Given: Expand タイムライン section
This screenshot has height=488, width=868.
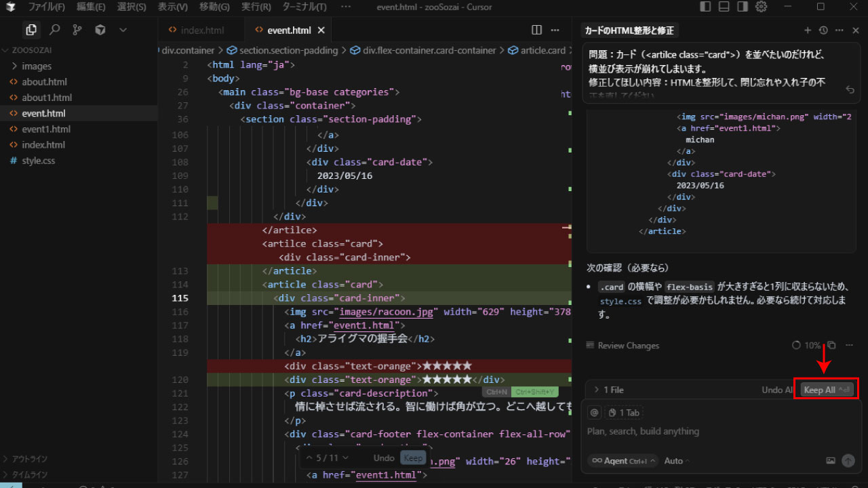Looking at the screenshot, I should (79, 474).
